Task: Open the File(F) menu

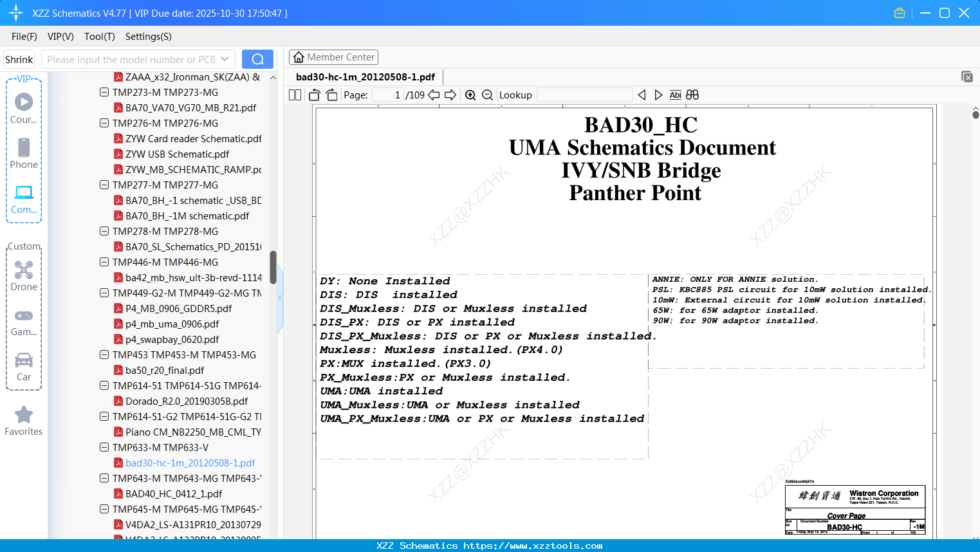Action: [24, 37]
